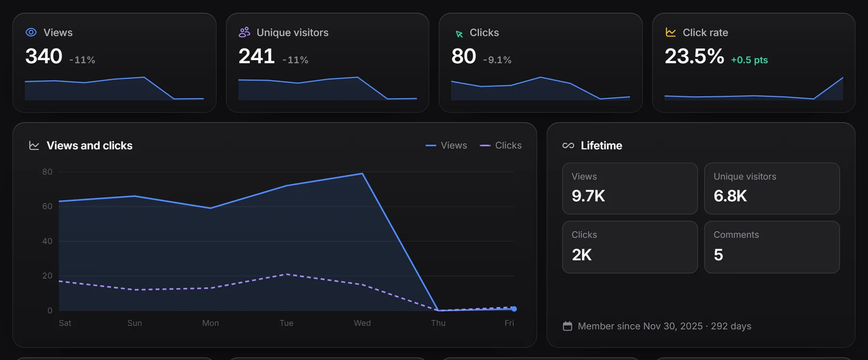Open the Lifetime Comments 5 card

(772, 247)
